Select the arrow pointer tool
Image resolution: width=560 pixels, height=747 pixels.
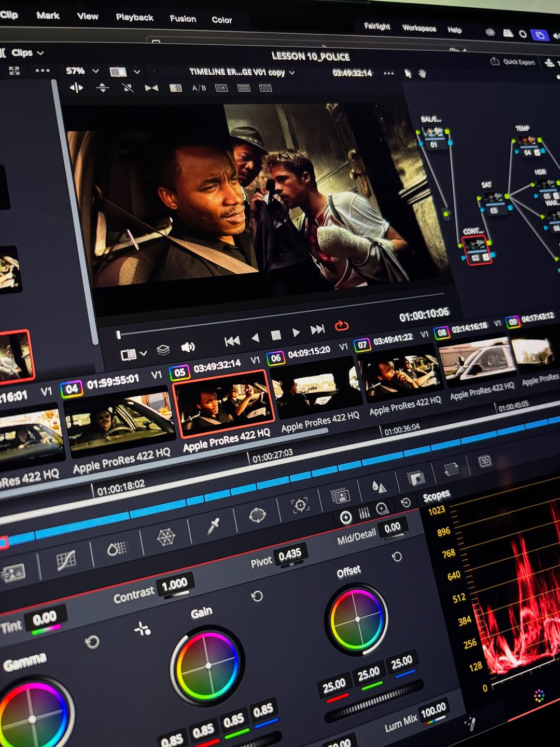408,74
